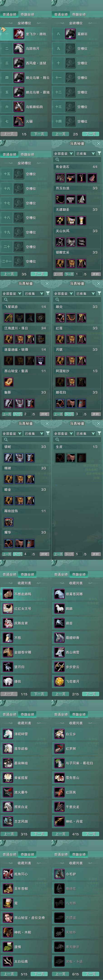Switch to 奇趣坐骑 tab above 里飞沙·踏秋 list
This screenshot has width=103, height=980.
pos(27,15)
